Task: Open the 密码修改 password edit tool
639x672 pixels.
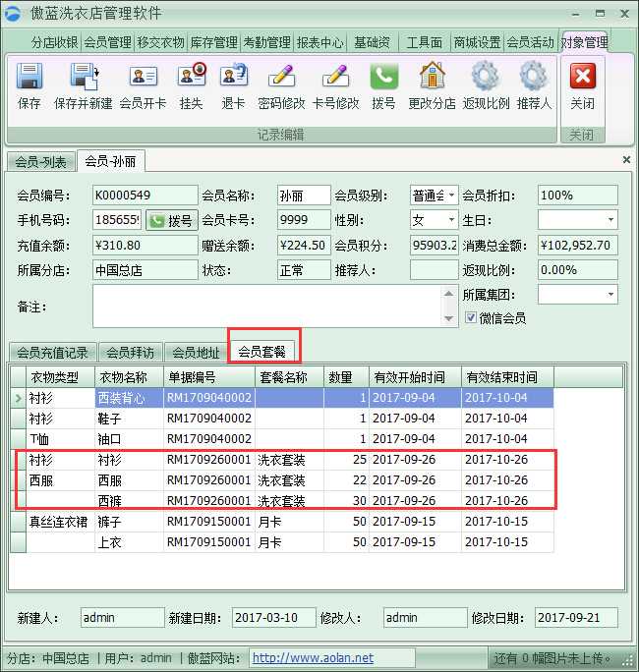Action: tap(281, 78)
